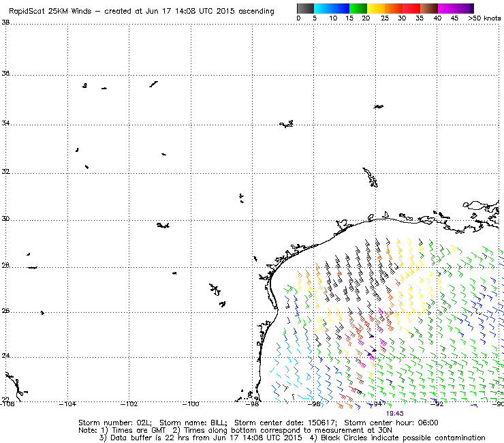Click 'Storm center date: 150617' text
Image resolution: width=504 pixels, height=443 pixels.
pos(285,423)
